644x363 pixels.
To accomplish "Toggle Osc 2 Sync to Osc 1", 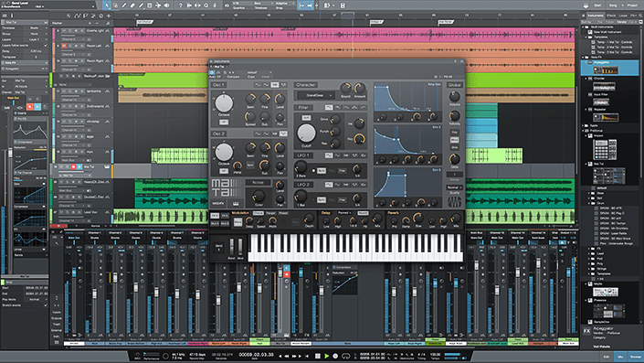I will [249, 165].
